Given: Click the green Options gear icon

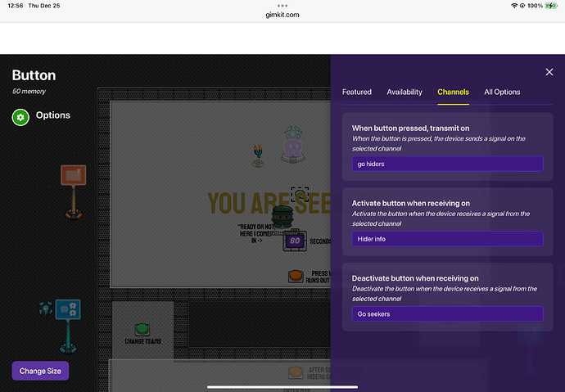Looking at the screenshot, I should [21, 117].
